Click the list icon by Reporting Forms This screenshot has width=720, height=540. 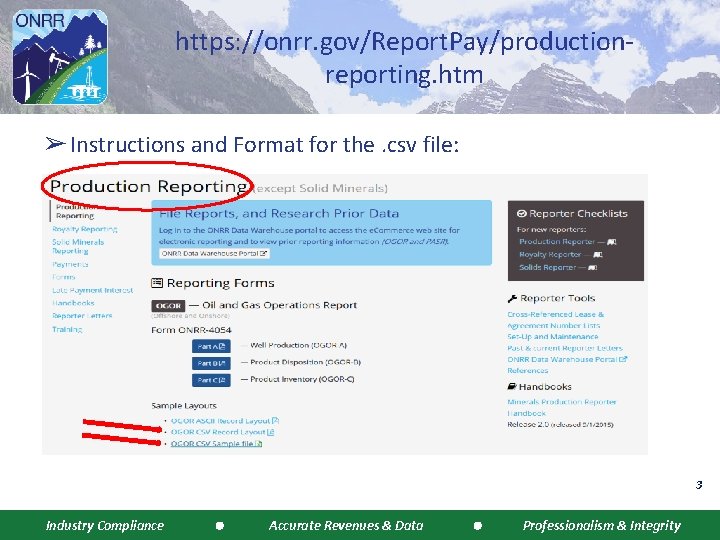[157, 283]
